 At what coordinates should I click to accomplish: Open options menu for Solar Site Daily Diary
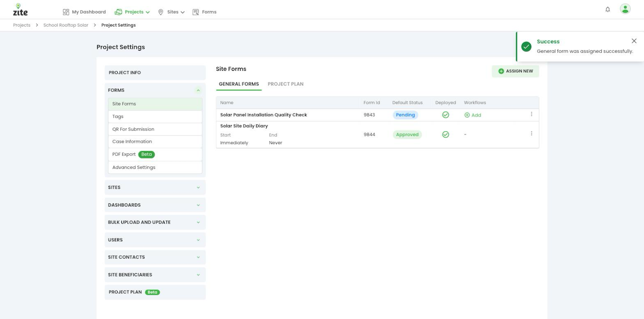coord(531,134)
